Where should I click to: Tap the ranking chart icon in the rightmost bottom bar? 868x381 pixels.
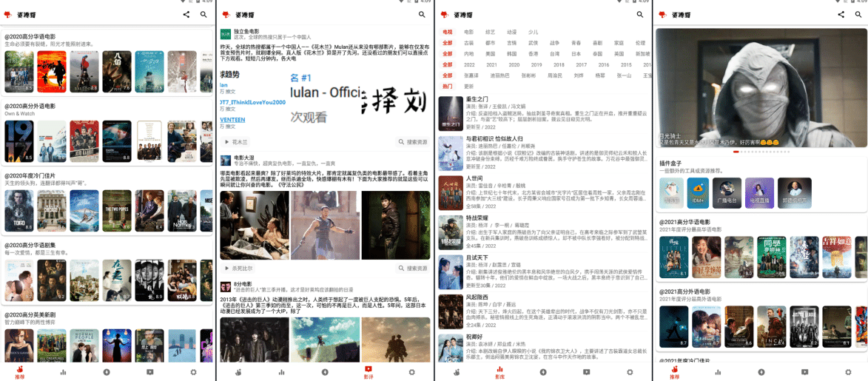(718, 372)
